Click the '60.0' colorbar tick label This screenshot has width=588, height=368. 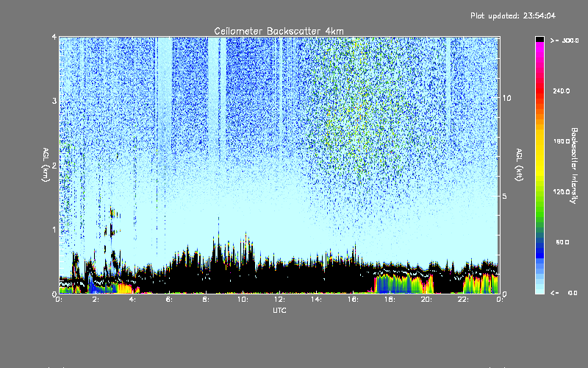click(x=562, y=242)
